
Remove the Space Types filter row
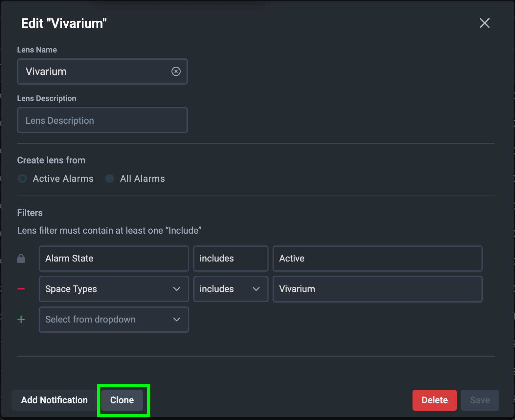[x=21, y=289]
